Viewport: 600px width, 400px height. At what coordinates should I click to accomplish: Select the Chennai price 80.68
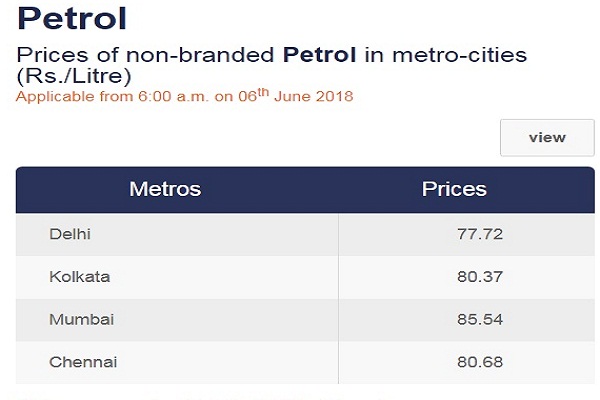tap(480, 362)
